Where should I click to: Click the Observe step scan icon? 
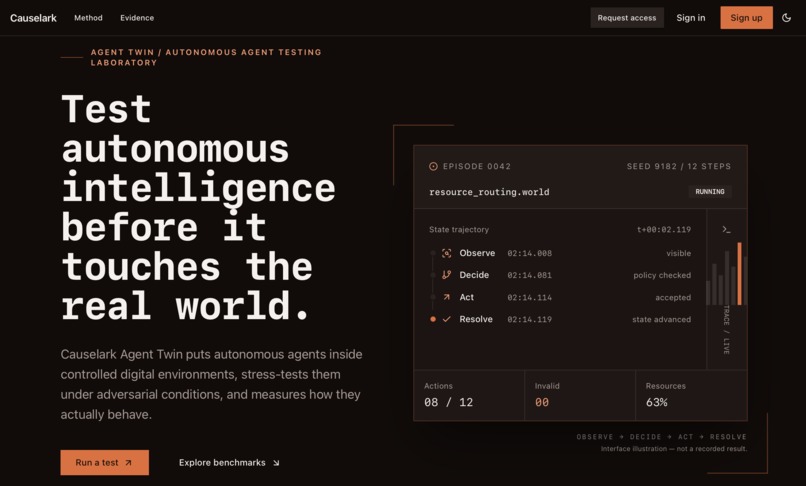pos(447,253)
